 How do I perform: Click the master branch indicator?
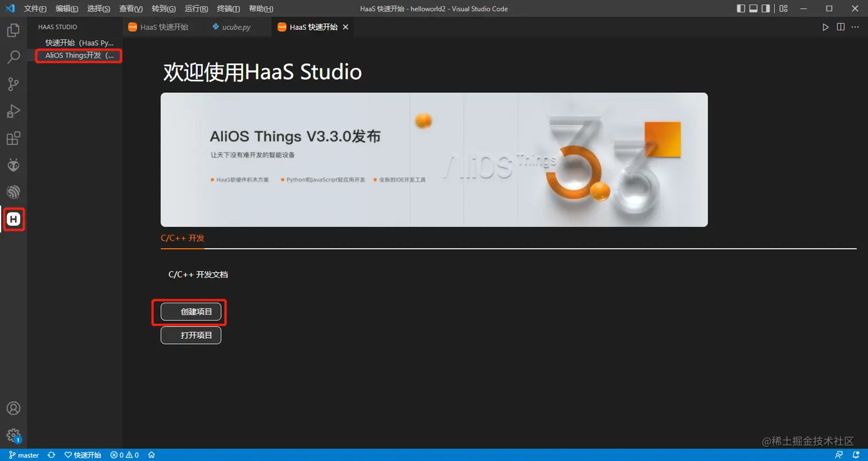pyautogui.click(x=24, y=455)
